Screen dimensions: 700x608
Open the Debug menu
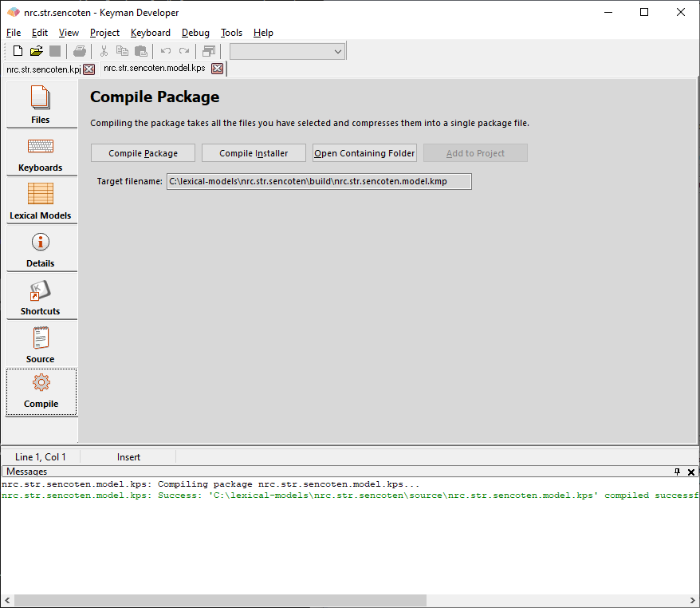pyautogui.click(x=195, y=33)
